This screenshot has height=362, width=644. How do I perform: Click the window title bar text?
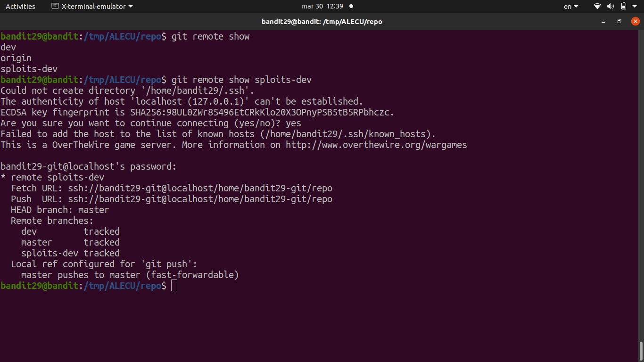(322, 22)
